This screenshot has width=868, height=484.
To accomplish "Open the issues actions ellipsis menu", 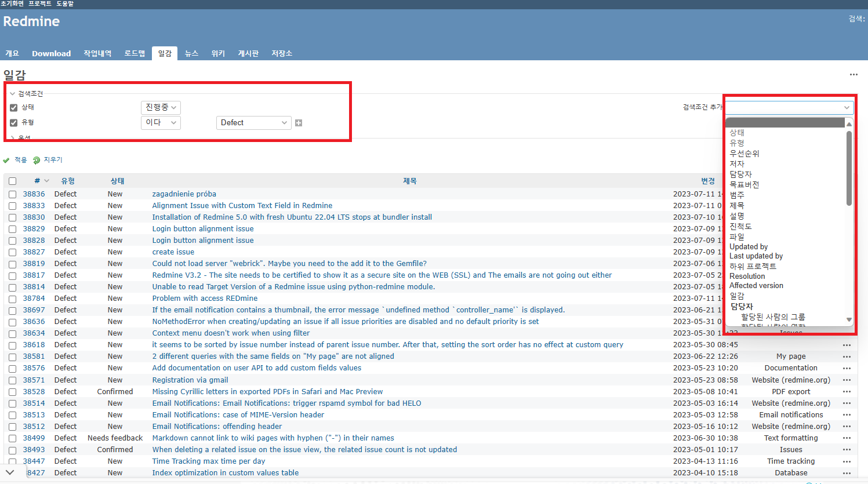I will click(x=854, y=74).
